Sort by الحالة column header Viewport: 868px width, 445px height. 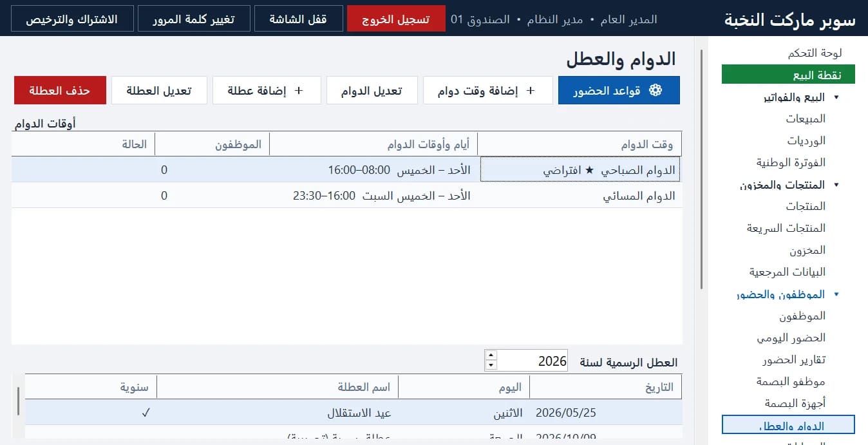click(x=84, y=144)
